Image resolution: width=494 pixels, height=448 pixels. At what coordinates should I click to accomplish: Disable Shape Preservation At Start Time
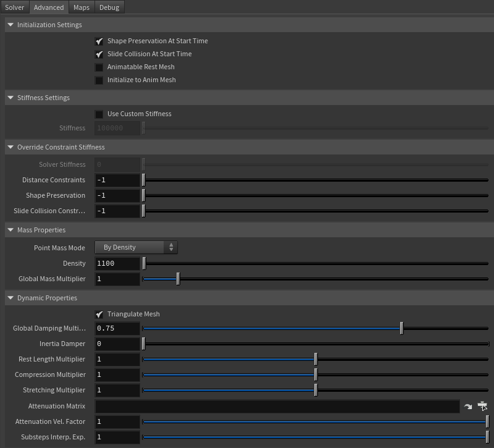(x=99, y=41)
